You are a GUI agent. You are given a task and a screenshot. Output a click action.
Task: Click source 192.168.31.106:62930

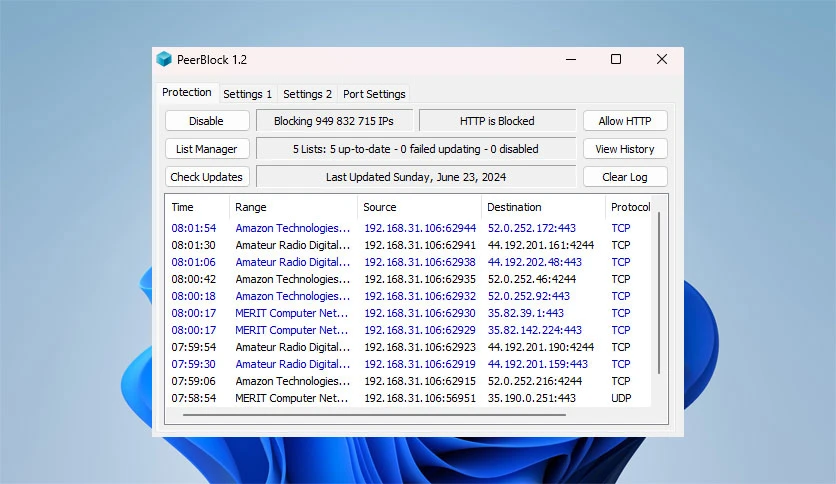(x=420, y=313)
